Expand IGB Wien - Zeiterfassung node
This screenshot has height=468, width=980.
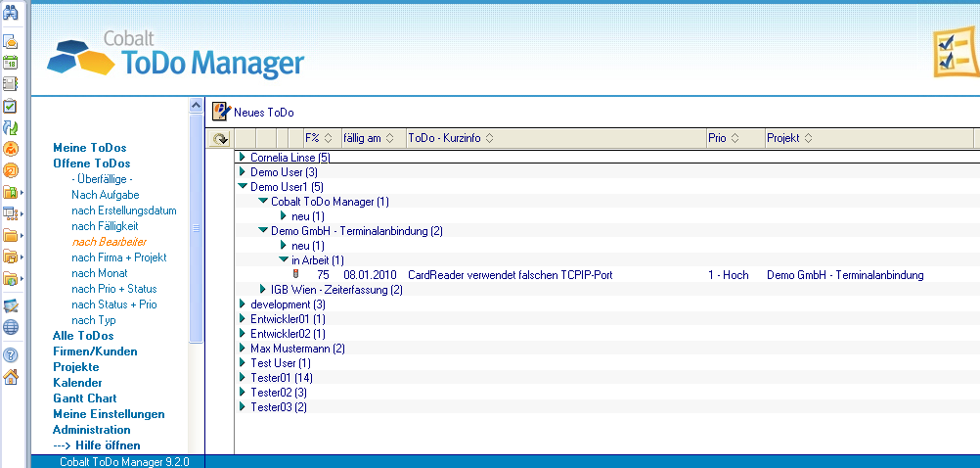pyautogui.click(x=263, y=289)
